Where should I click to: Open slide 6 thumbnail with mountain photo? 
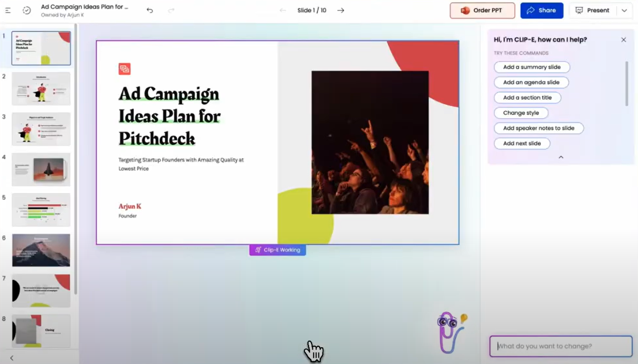pos(41,250)
